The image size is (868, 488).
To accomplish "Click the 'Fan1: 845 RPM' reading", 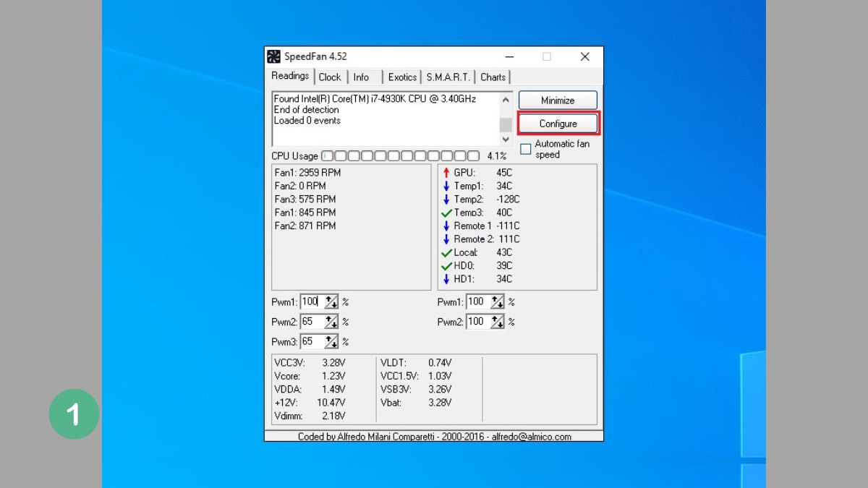I will point(305,213).
